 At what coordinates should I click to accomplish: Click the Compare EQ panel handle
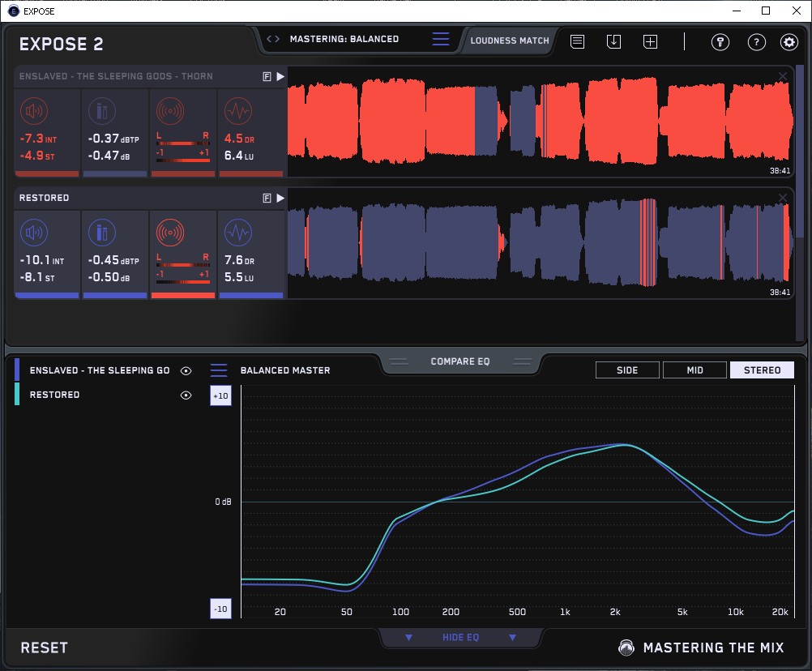[460, 361]
